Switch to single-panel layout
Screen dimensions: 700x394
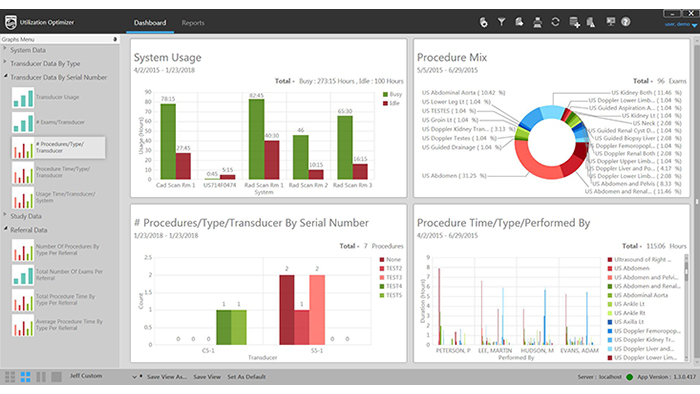(56, 377)
